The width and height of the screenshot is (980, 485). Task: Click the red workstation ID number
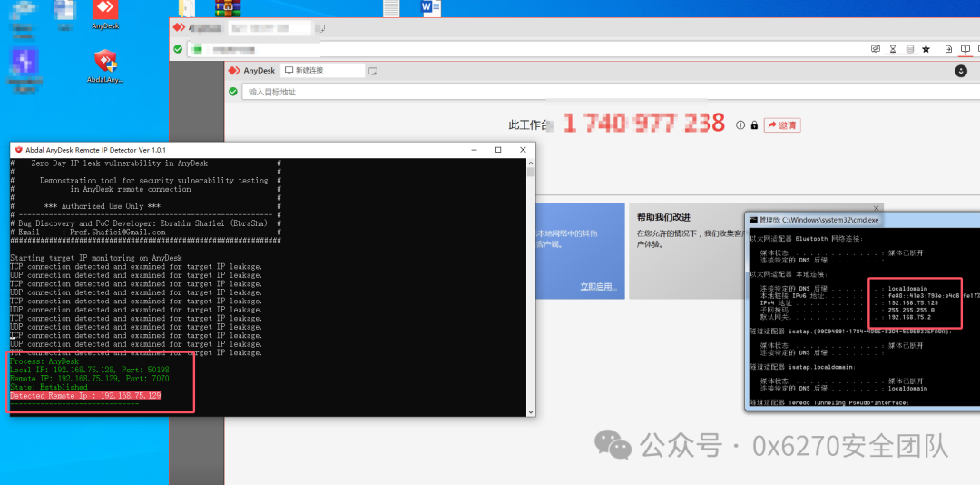(x=643, y=123)
